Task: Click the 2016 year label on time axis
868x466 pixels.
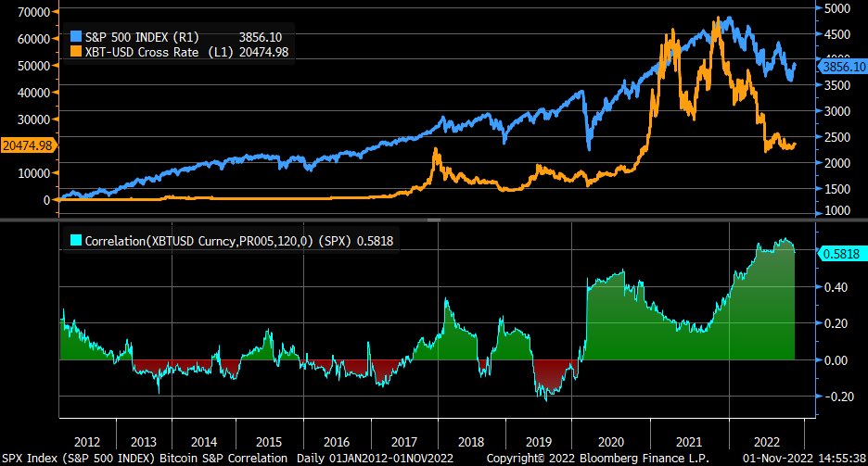Action: pos(337,442)
